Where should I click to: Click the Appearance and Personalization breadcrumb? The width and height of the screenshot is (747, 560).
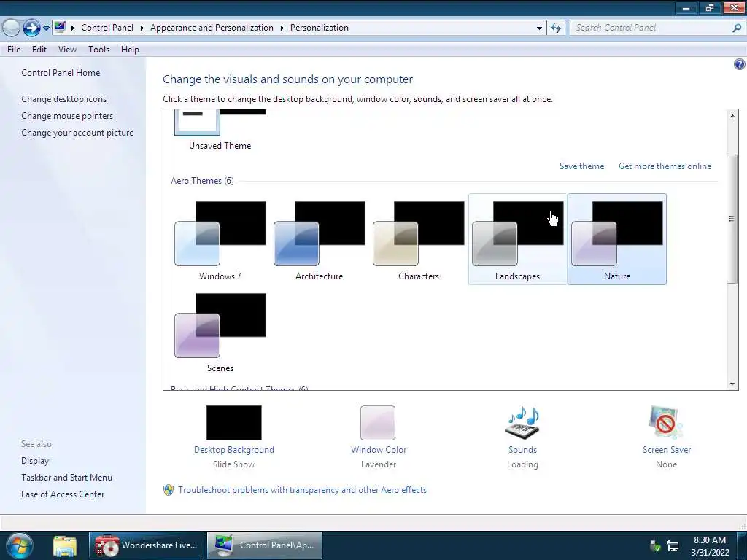click(x=212, y=28)
